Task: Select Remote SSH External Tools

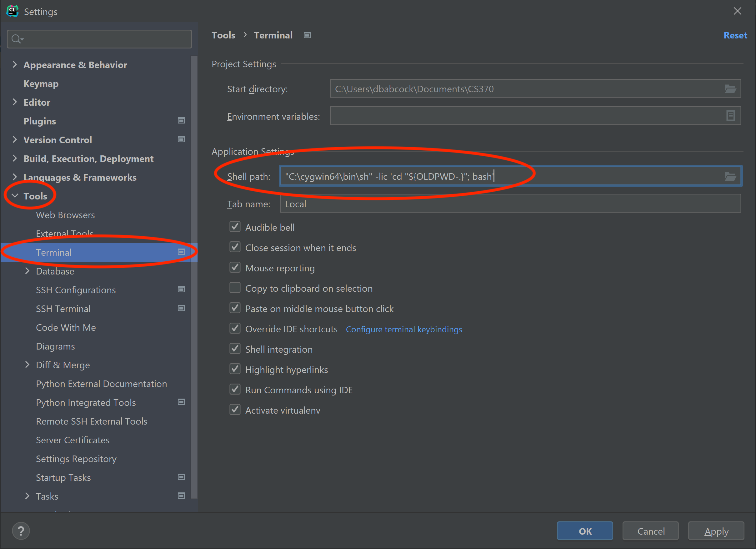Action: (92, 421)
